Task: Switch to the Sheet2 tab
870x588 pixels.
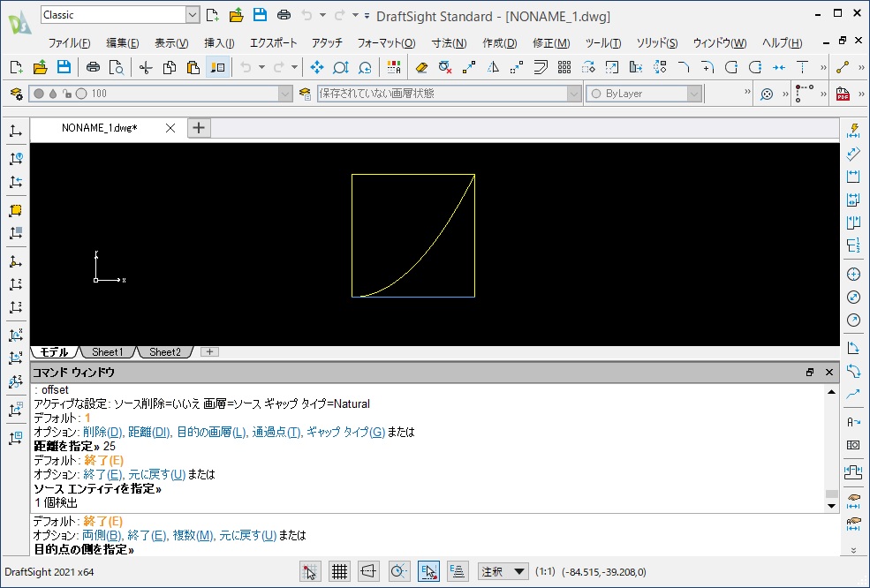Action: click(165, 351)
